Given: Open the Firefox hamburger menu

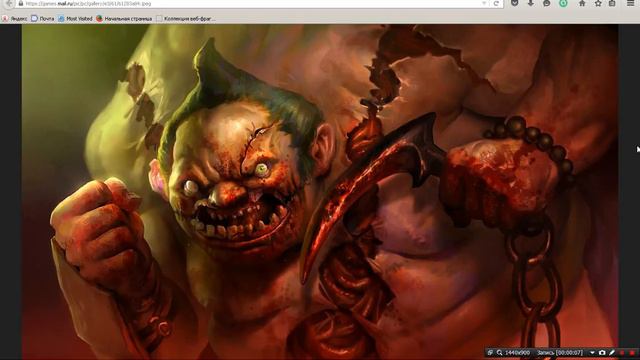Looking at the screenshot, I should click(x=631, y=3).
